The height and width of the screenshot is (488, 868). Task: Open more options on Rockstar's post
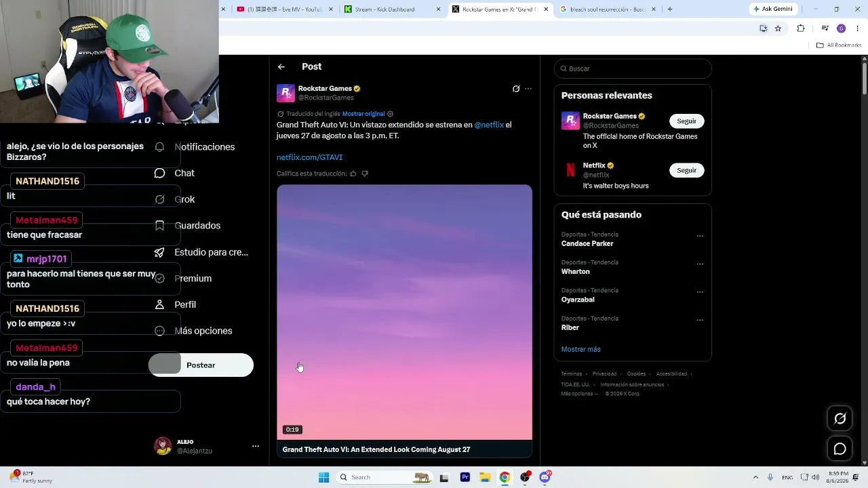pos(528,89)
